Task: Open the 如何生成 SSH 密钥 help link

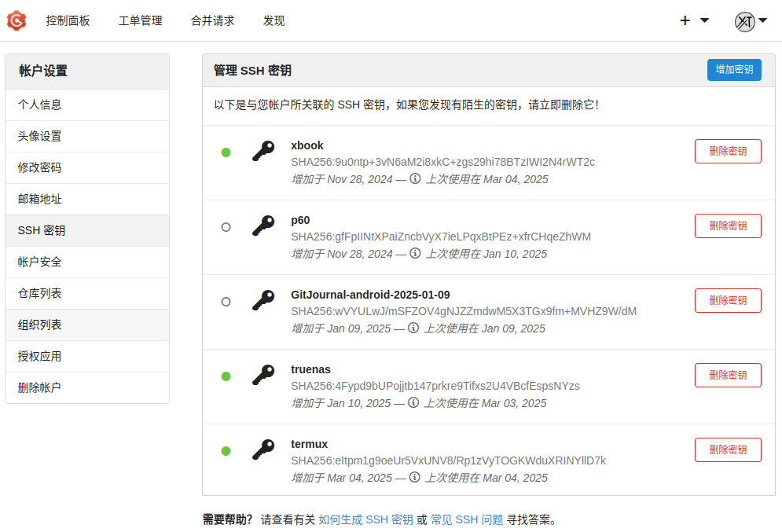Action: [x=365, y=519]
